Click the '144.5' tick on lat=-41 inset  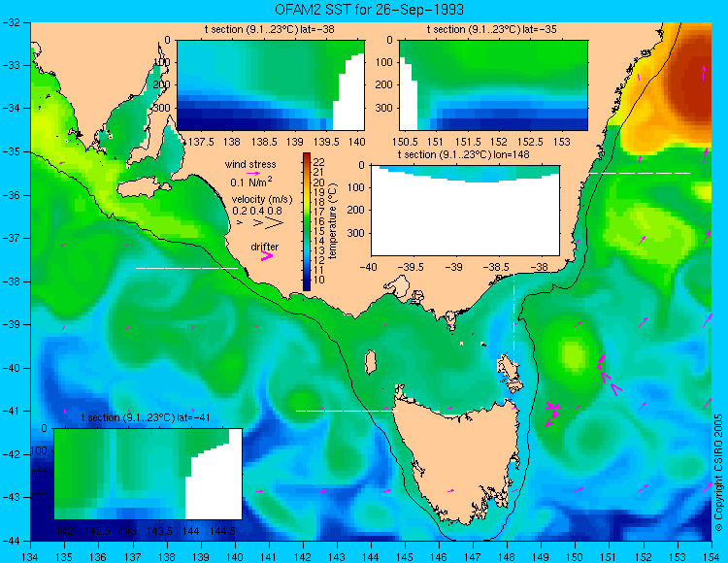pos(223,531)
